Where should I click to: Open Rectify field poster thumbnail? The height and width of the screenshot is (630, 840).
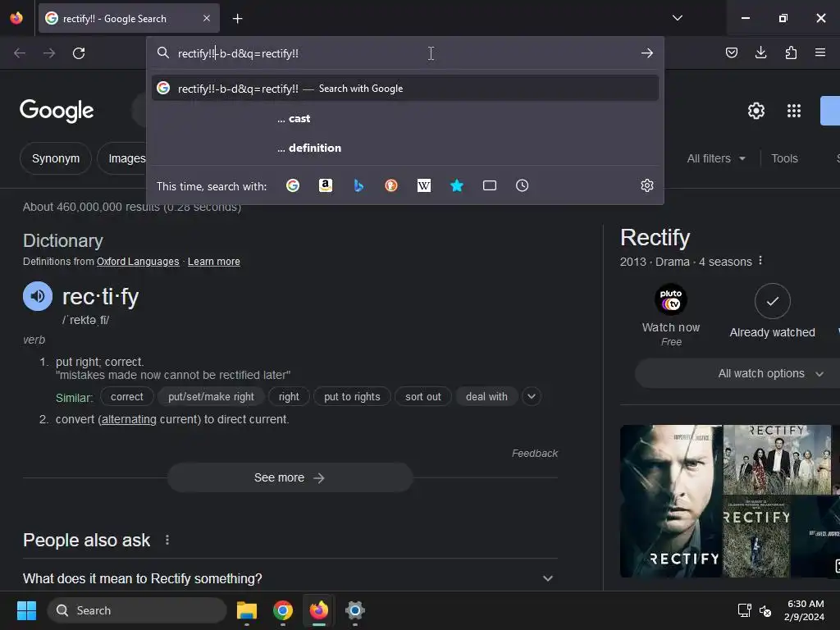(x=756, y=536)
